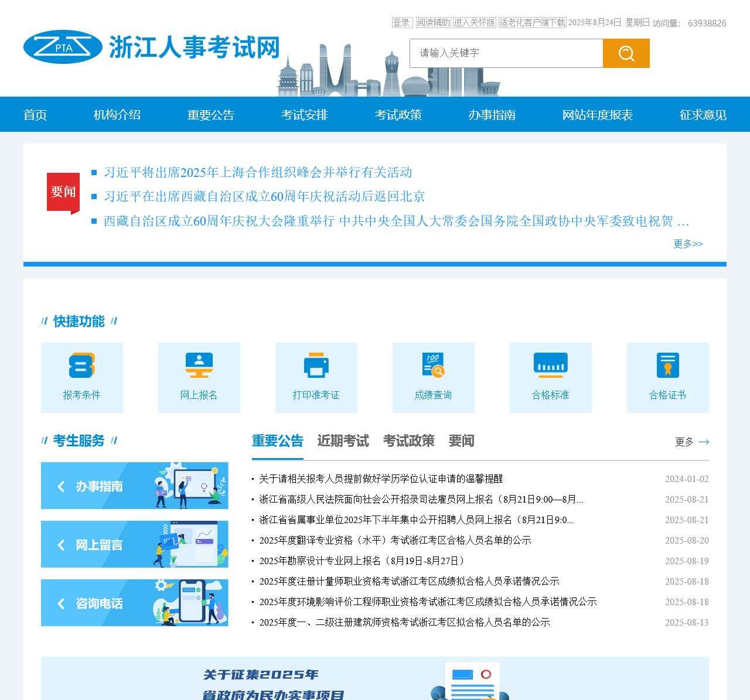The width and height of the screenshot is (750, 700).
Task: Expand the 咨询电话 service banner
Action: coord(134,603)
